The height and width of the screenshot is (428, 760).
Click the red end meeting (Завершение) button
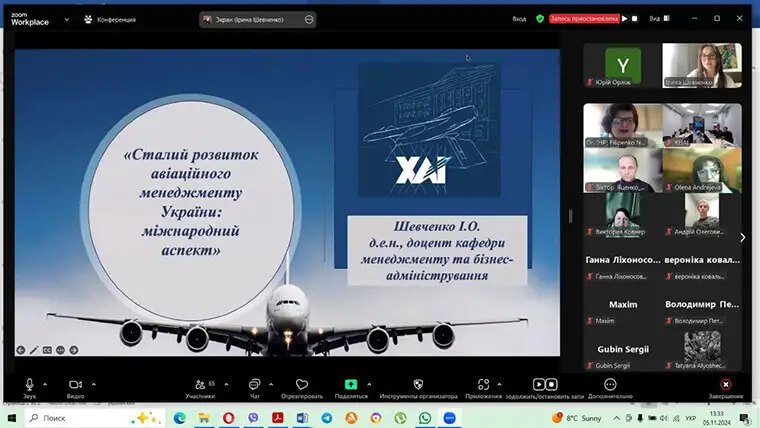(726, 385)
